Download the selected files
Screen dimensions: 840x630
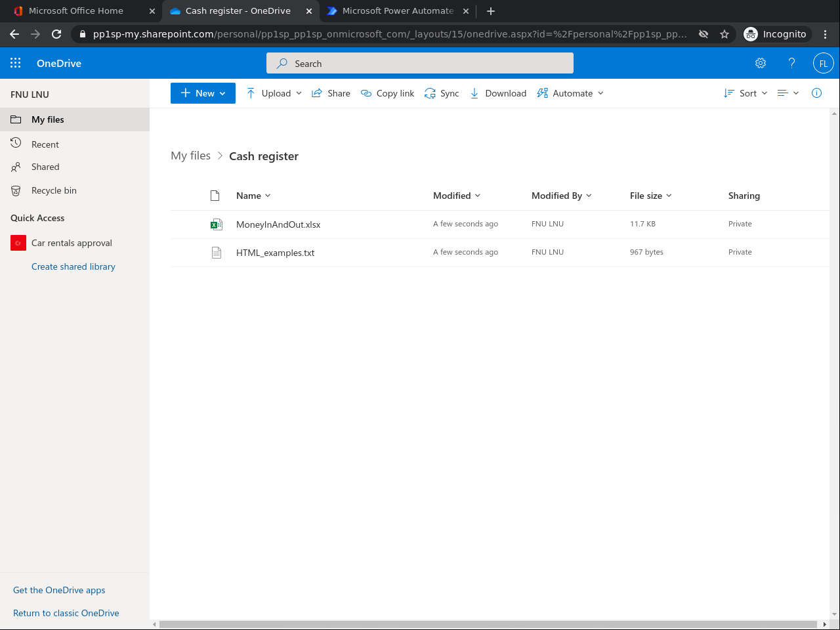click(x=498, y=93)
